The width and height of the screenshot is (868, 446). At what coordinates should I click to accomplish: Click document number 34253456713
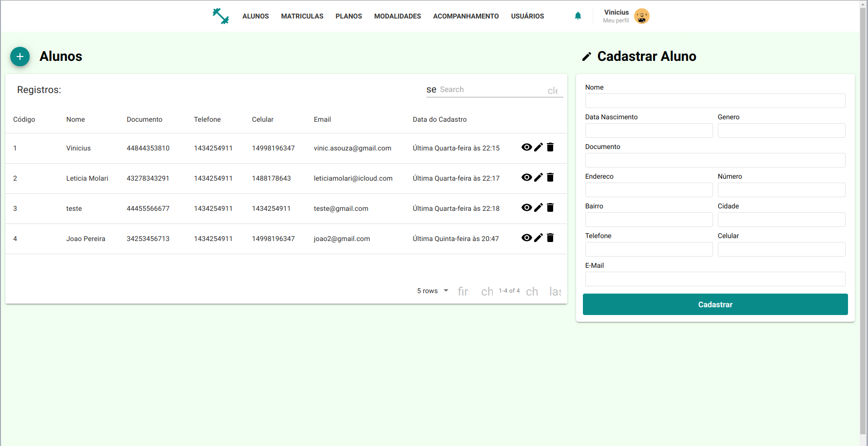(148, 239)
